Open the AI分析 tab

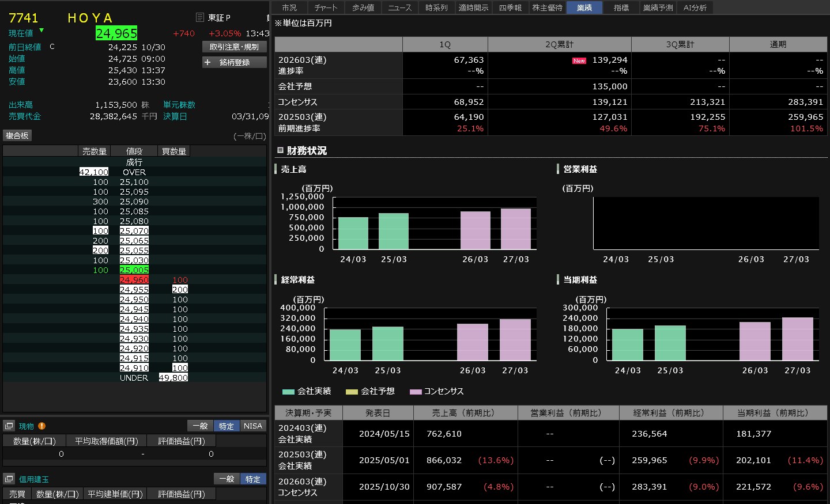(695, 7)
